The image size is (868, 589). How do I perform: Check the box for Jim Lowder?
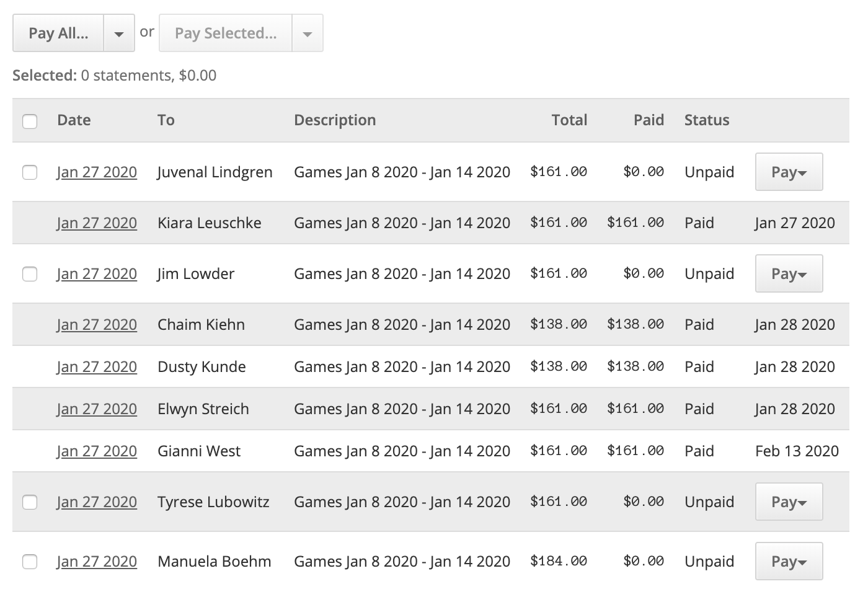tap(30, 273)
